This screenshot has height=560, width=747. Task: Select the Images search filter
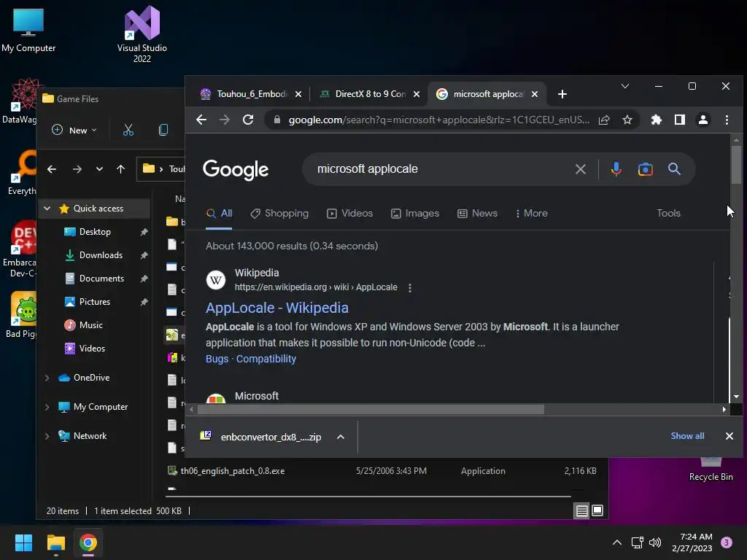(x=415, y=214)
